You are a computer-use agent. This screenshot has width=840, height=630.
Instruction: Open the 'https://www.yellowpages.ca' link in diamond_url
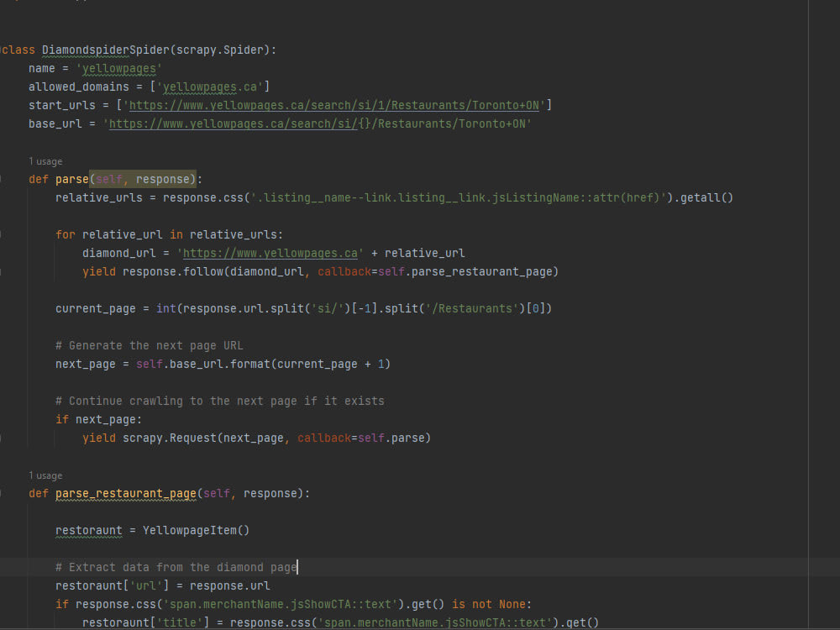pyautogui.click(x=270, y=254)
